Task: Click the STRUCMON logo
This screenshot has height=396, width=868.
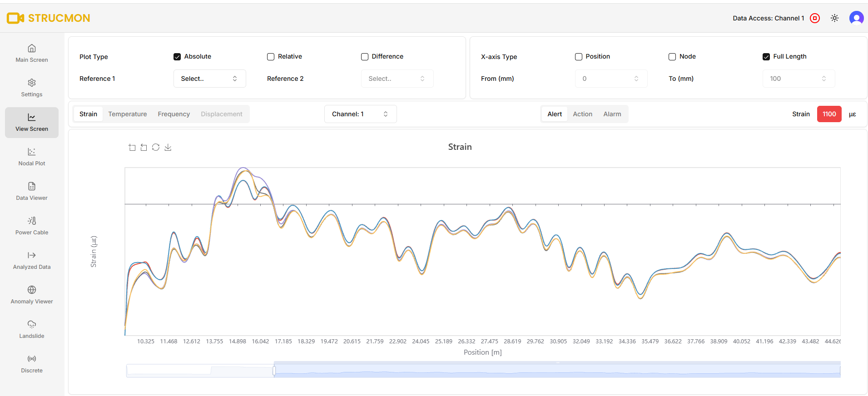Action: point(49,18)
